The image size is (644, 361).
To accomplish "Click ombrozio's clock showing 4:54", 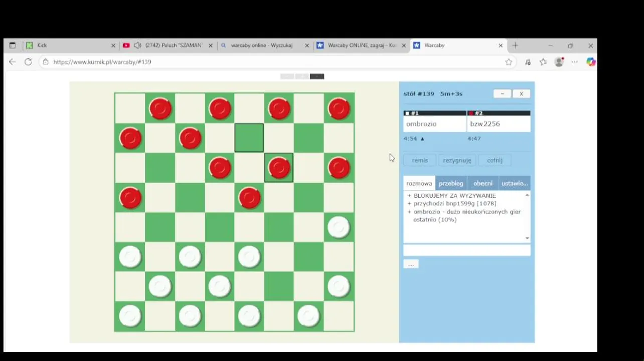I will (x=411, y=139).
